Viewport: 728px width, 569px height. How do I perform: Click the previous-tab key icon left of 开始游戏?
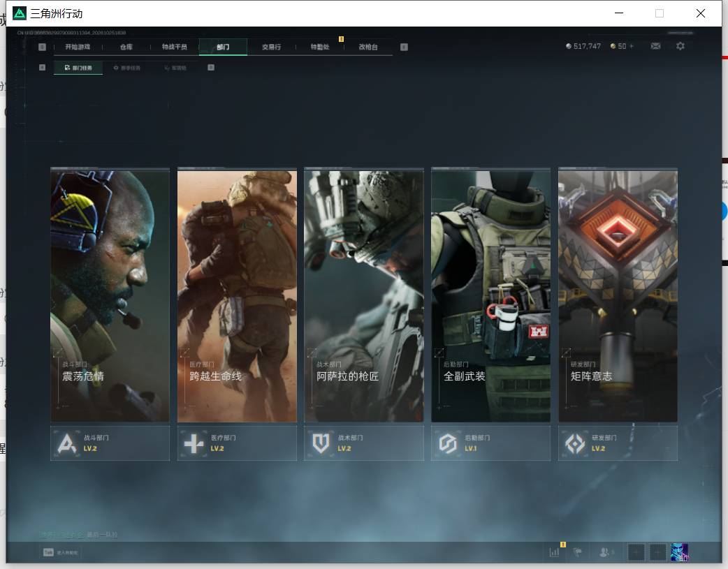pos(42,47)
